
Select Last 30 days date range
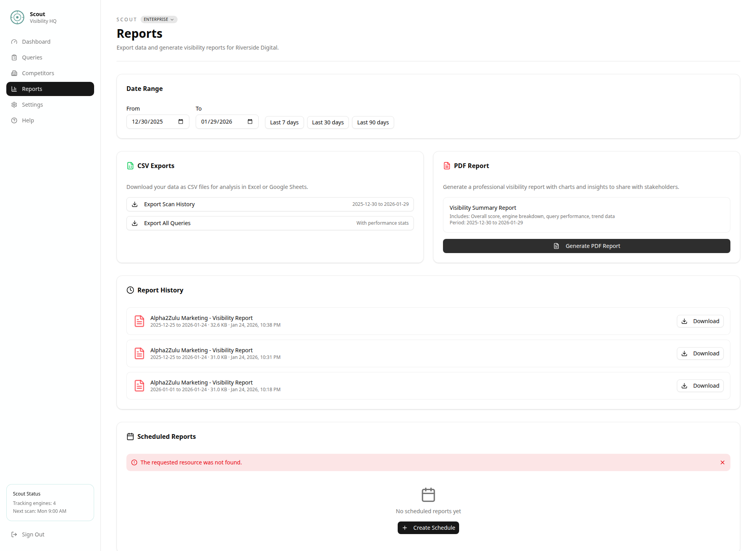coord(328,122)
